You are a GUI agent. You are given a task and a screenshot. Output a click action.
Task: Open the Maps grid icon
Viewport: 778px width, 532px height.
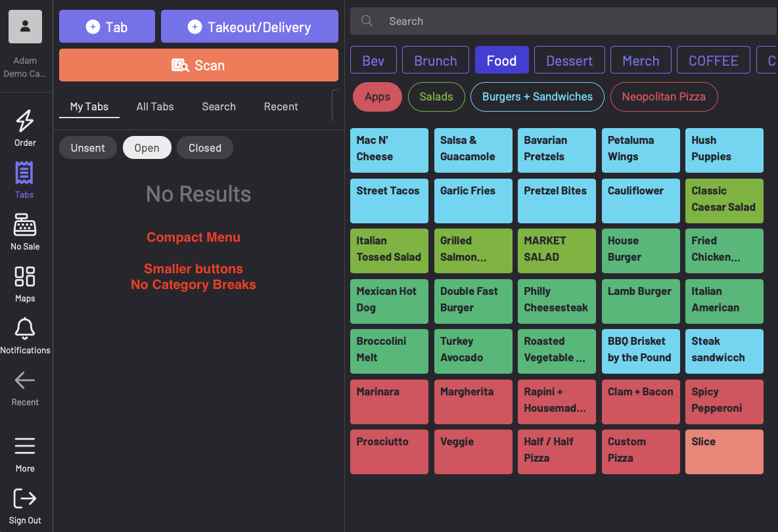click(x=25, y=277)
